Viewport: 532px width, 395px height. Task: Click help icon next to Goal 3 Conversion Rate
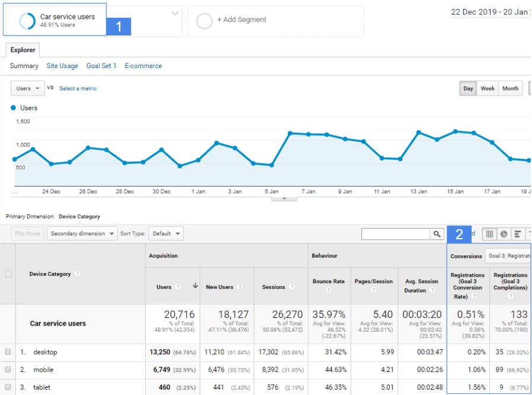click(475, 296)
